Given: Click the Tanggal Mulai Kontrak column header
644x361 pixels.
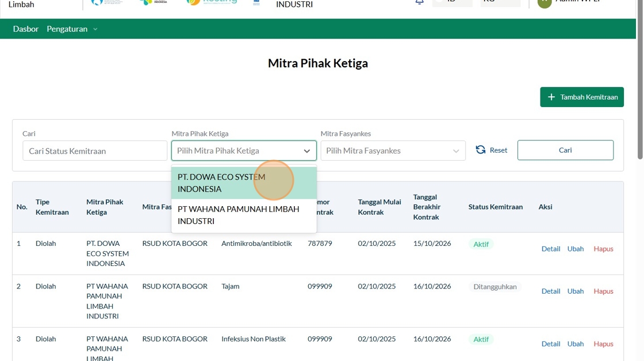Looking at the screenshot, I should 379,207.
